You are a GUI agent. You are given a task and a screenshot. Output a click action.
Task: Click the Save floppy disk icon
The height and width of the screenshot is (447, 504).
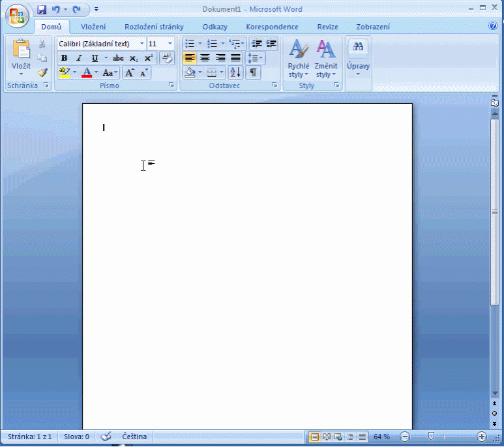tap(42, 9)
